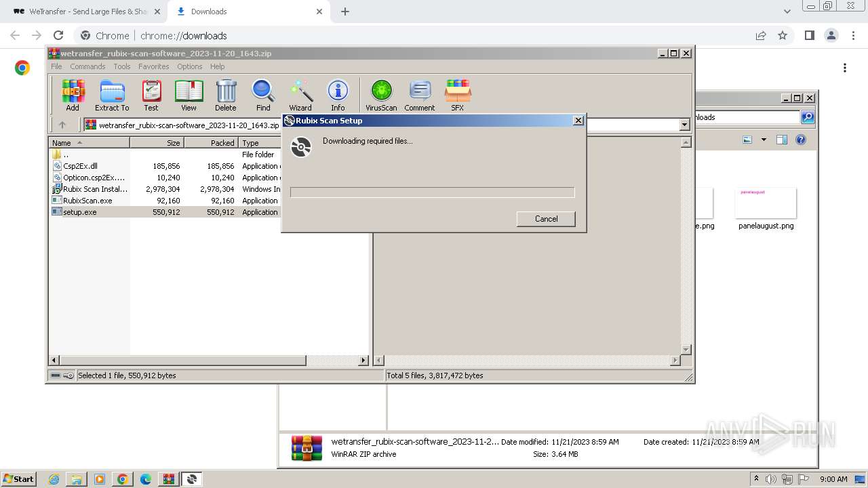Select RubixScan.exe in file list
The width and height of the screenshot is (868, 488).
click(x=165, y=201)
